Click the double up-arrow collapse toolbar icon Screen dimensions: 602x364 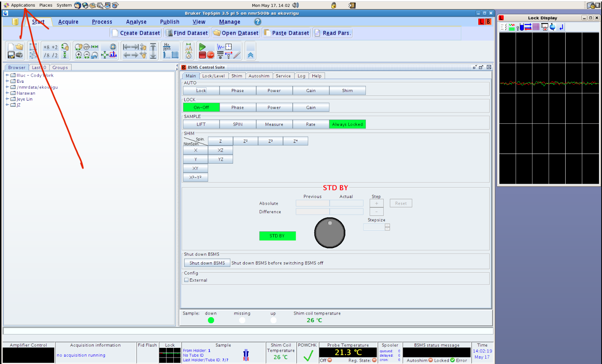point(250,55)
